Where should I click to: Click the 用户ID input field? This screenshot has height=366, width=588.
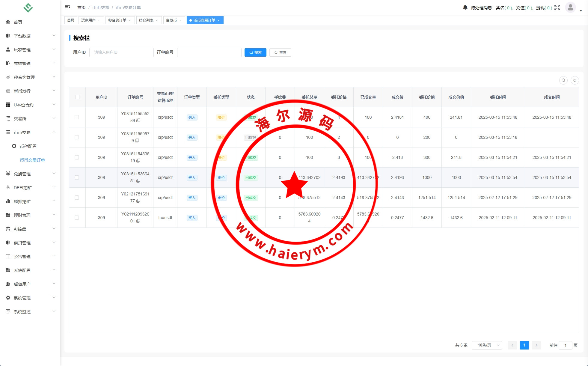click(121, 52)
